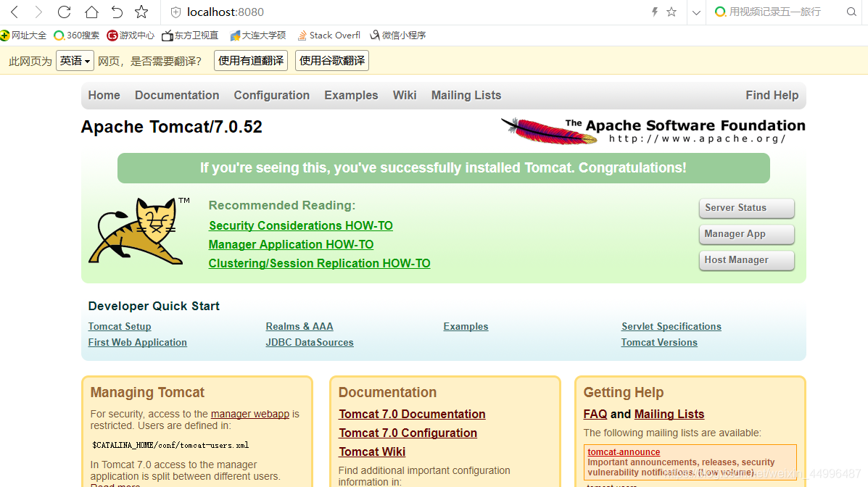Focus the search box with 用视频记录五一旅行
Screen dimensions: 868x487
coord(775,12)
